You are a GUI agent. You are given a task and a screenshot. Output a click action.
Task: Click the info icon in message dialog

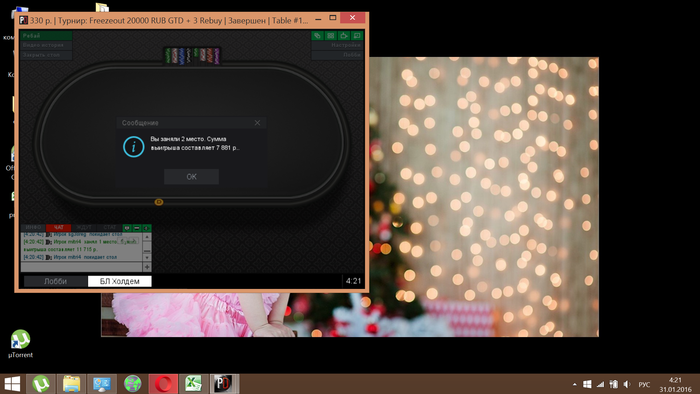coord(133,147)
